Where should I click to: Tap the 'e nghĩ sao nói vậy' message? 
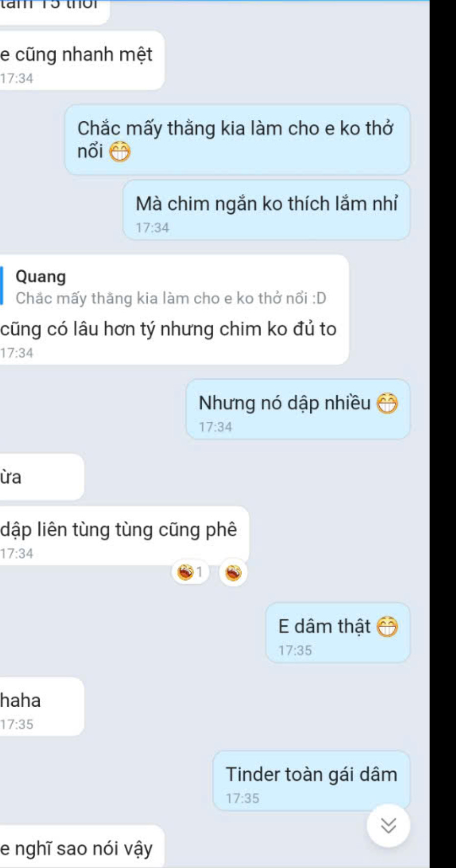(x=81, y=847)
